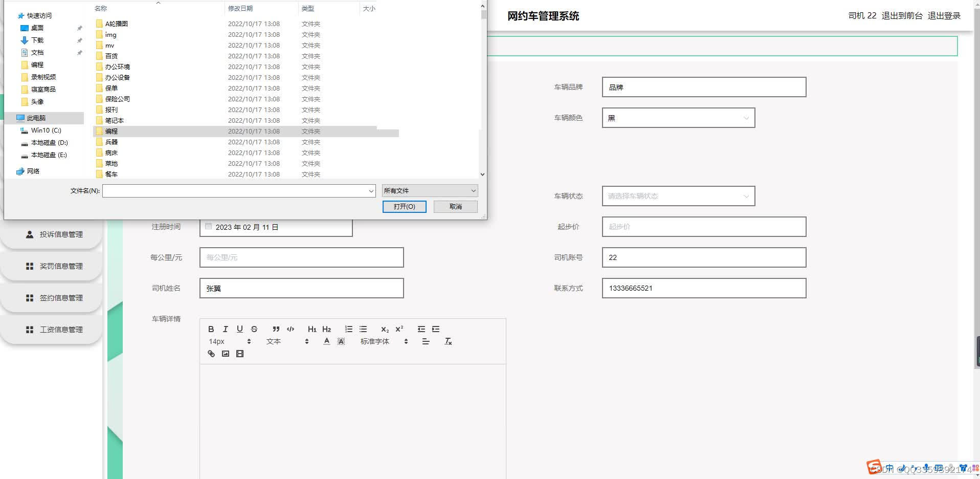Decrease indent in editor

tap(421, 329)
